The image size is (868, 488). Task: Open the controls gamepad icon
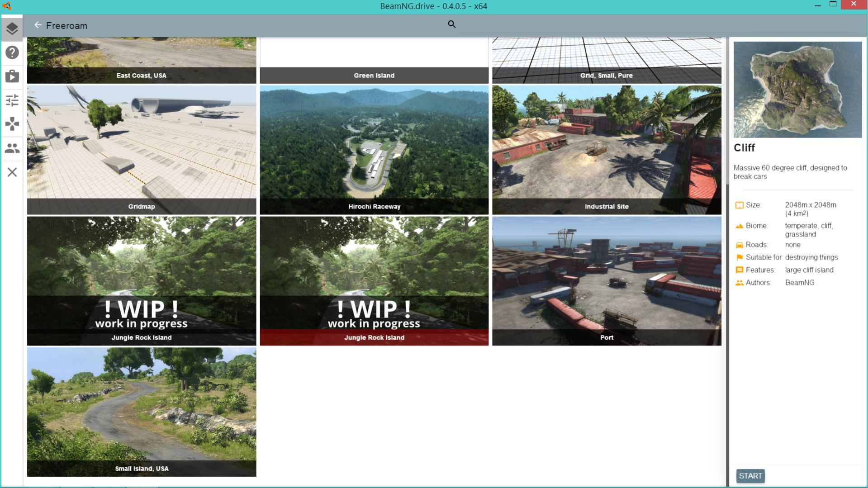click(12, 124)
